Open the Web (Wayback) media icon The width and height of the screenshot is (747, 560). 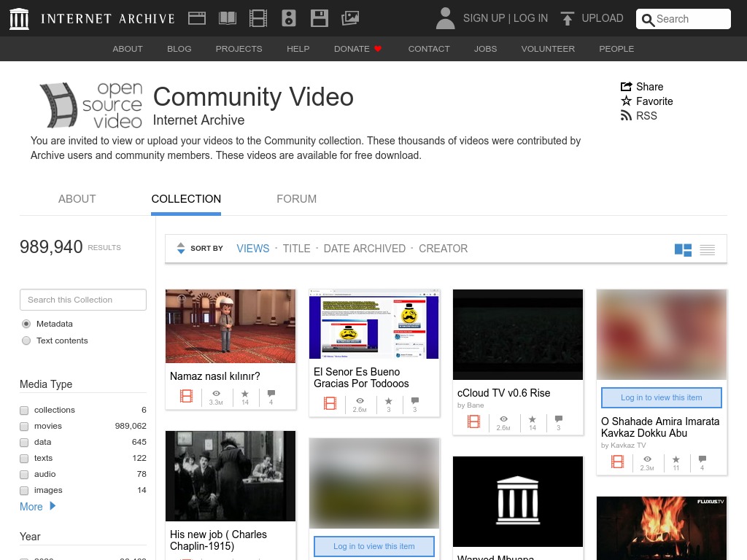[x=197, y=18]
